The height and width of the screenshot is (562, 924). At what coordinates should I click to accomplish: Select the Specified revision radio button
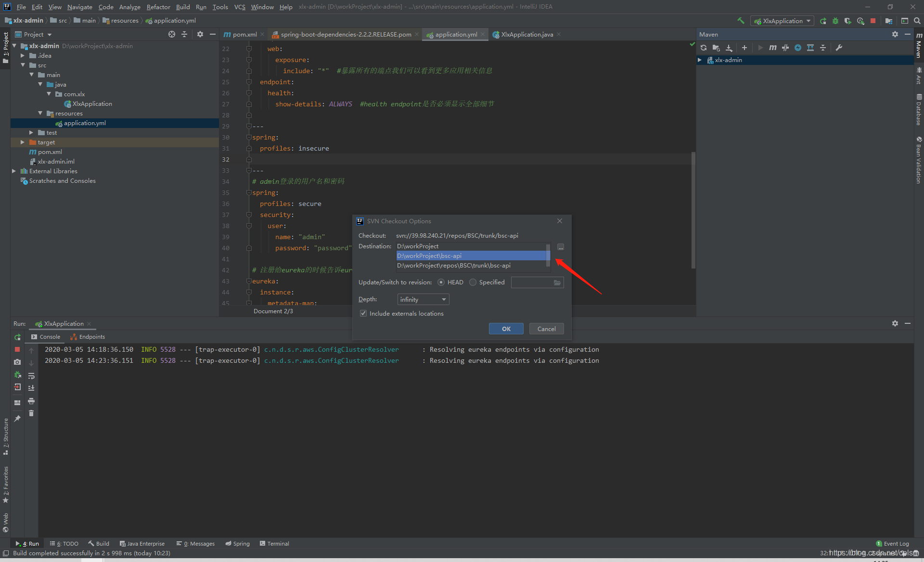[x=473, y=282]
